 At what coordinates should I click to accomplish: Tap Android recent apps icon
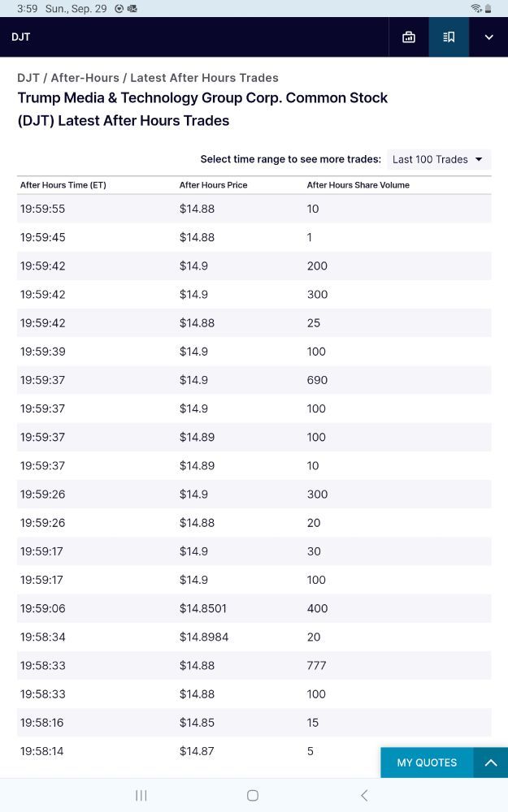click(141, 795)
